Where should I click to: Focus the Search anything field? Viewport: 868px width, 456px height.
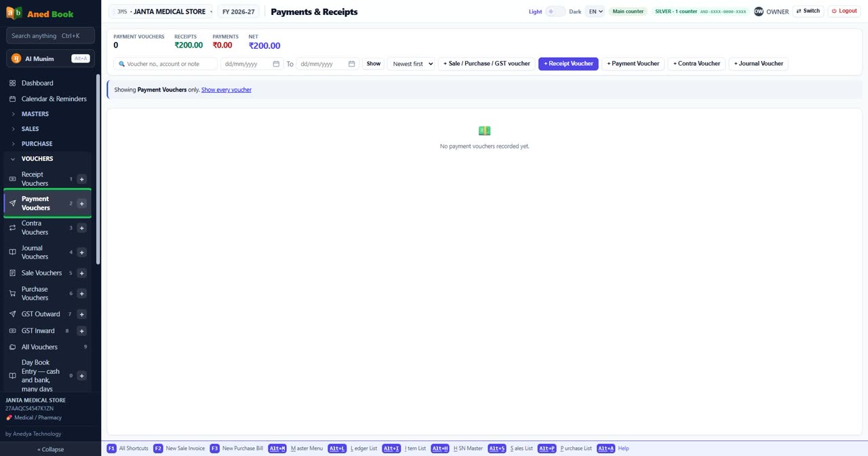coord(50,36)
